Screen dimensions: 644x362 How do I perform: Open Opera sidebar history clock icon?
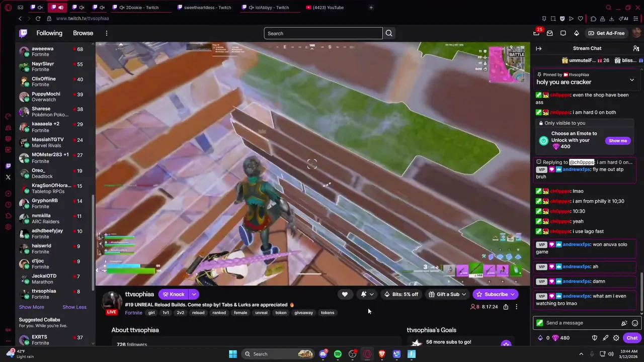coord(8,205)
